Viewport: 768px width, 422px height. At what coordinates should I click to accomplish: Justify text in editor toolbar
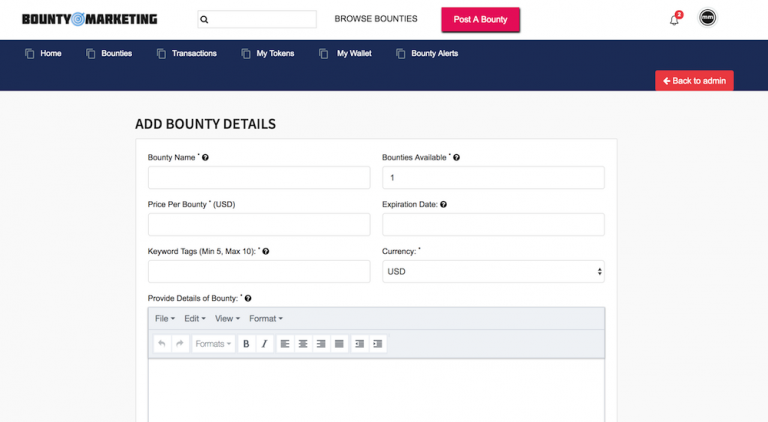tap(339, 344)
